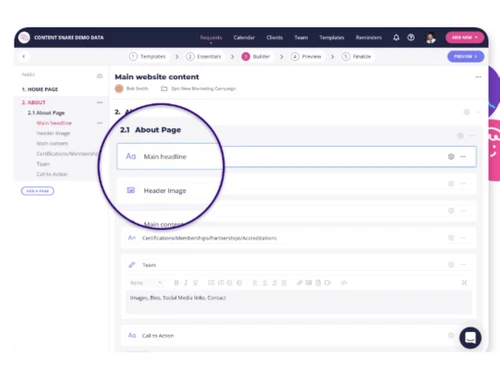Open the chat widget
Image resolution: width=500 pixels, height=375 pixels.
(x=470, y=338)
